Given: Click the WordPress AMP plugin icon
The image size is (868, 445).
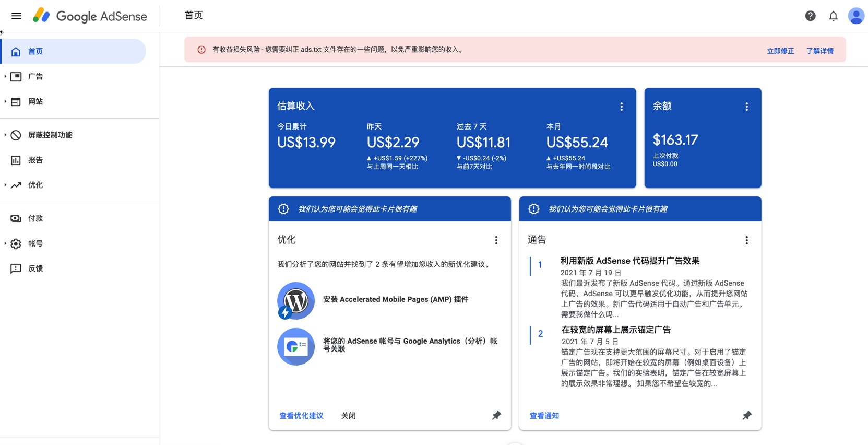Looking at the screenshot, I should point(296,301).
